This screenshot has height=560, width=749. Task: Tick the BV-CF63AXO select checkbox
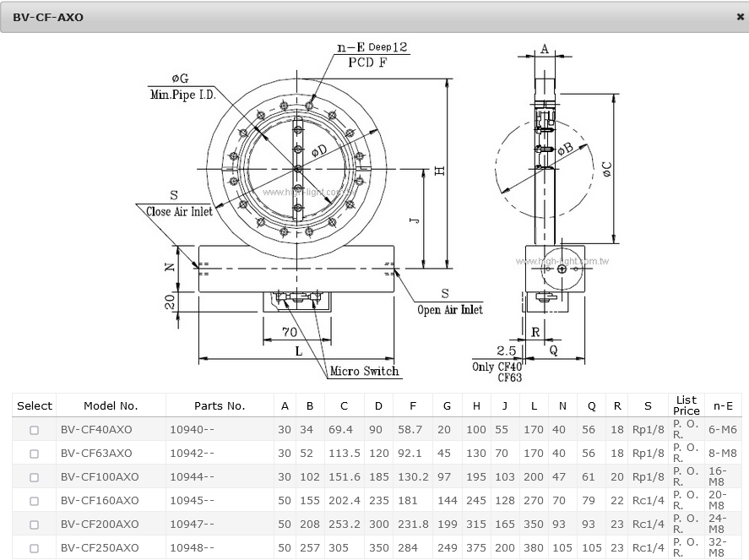(x=35, y=454)
